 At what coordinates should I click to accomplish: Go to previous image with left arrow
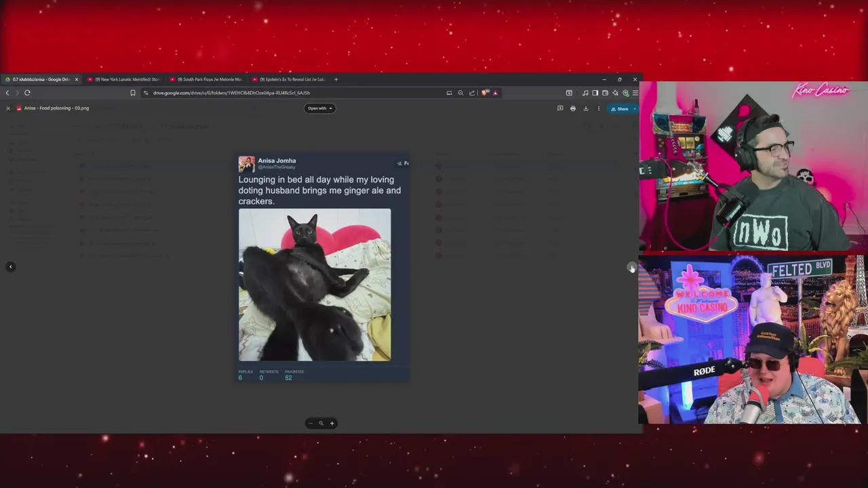coord(10,267)
